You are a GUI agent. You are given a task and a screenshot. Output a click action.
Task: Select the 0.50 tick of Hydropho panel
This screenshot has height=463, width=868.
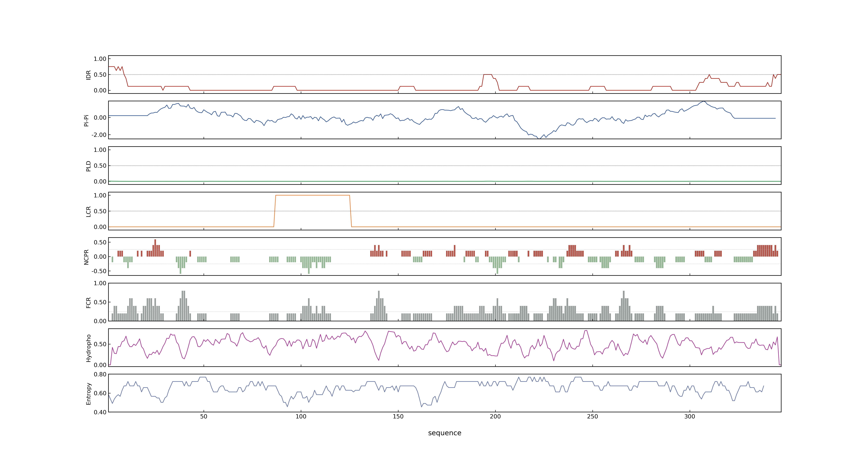click(100, 344)
